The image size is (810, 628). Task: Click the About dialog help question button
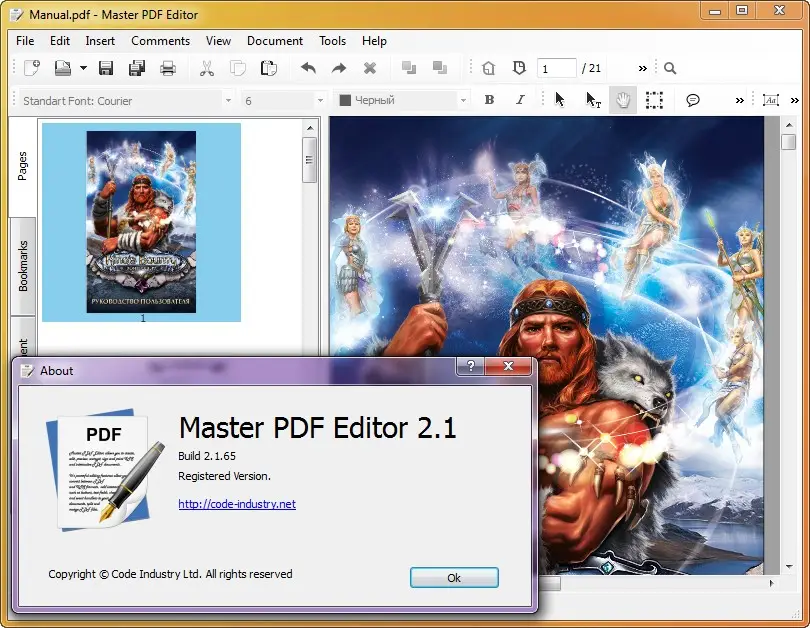[471, 366]
